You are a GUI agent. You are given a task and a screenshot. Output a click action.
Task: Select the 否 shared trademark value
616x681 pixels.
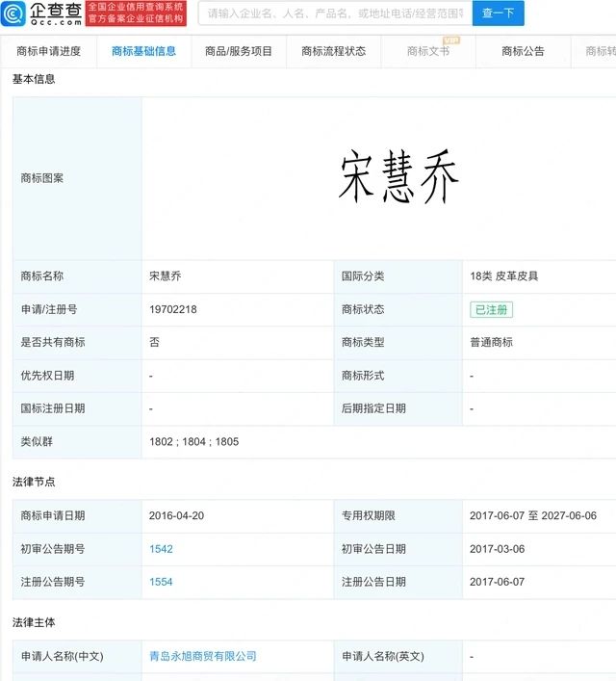(x=154, y=342)
